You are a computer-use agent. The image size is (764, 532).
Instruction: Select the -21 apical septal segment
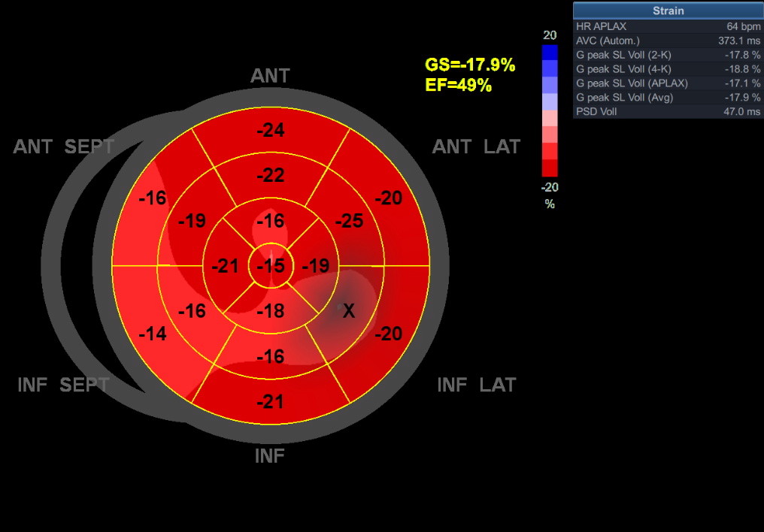tap(225, 266)
